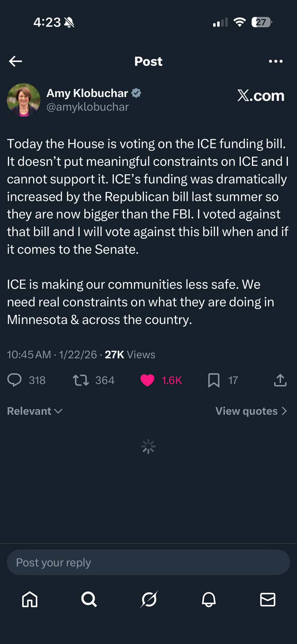297x644 pixels.
Task: Unlike the post via pink heart
Action: pos(148,380)
